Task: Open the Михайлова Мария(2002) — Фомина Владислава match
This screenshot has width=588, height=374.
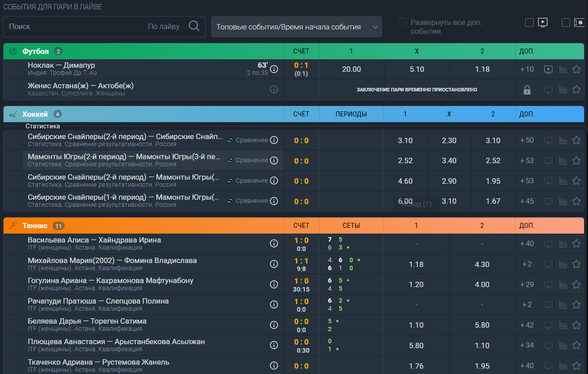Action: coord(112,260)
